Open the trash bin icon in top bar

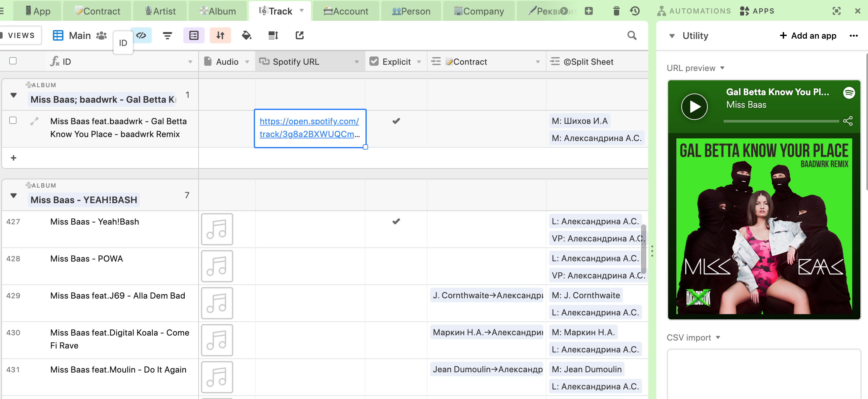(616, 11)
